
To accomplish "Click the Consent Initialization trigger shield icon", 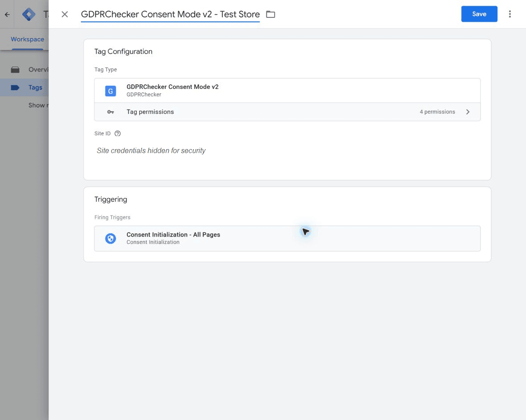I will tap(110, 238).
